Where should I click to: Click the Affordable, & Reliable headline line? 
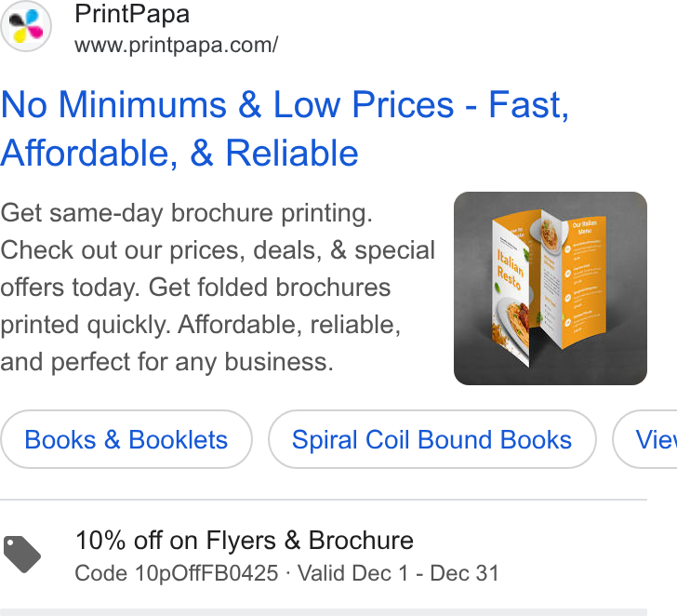tap(179, 153)
